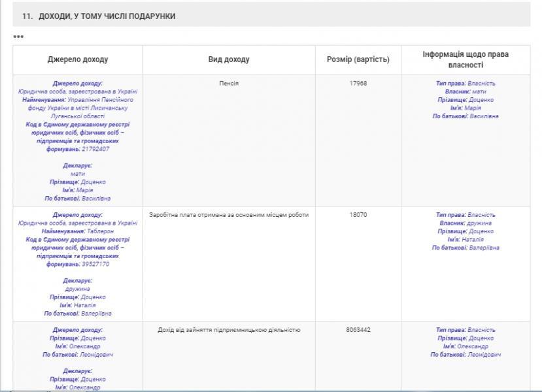This screenshot has width=542, height=392.
Task: Click 'Заробітна плата отримана за основним місцем роботи'
Action: tap(229, 215)
